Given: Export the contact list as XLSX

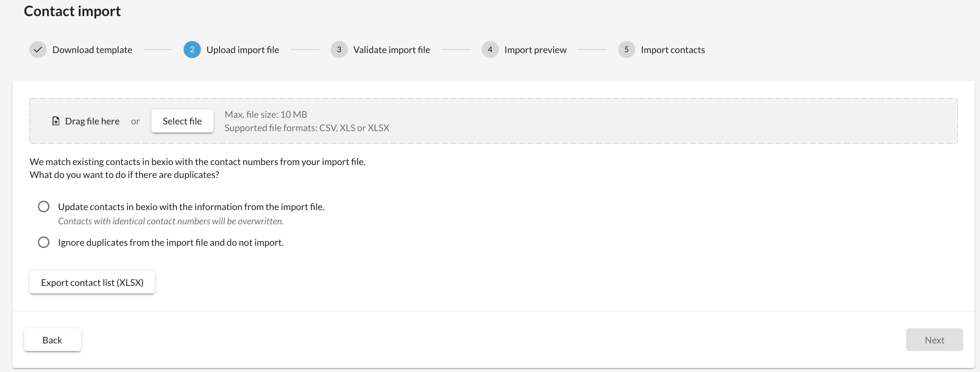Looking at the screenshot, I should pos(92,282).
